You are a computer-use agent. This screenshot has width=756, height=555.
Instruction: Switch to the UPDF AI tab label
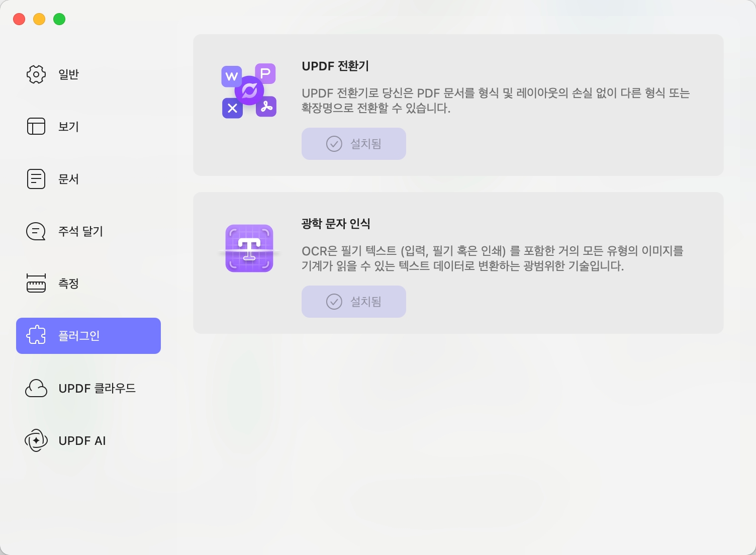(x=82, y=441)
